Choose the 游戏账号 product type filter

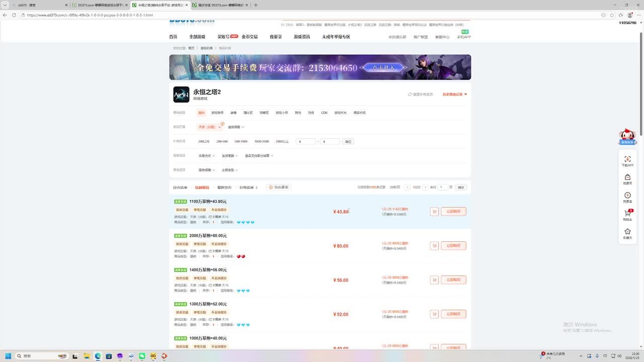(217, 113)
